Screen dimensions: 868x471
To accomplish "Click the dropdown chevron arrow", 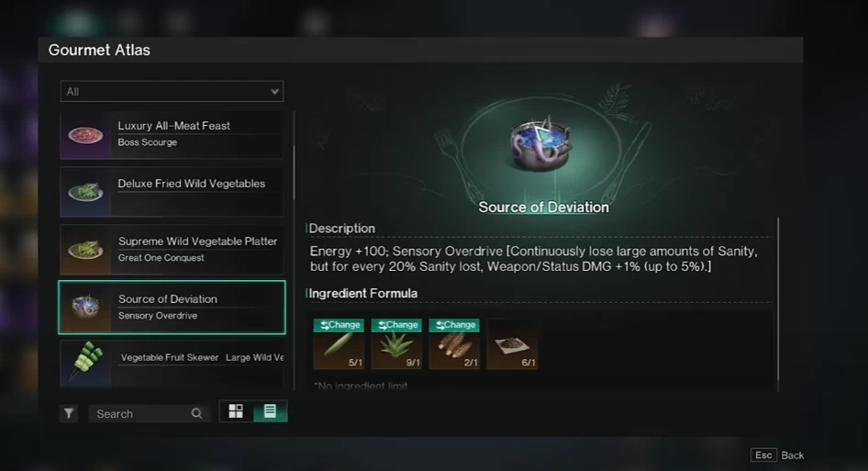I will click(274, 92).
